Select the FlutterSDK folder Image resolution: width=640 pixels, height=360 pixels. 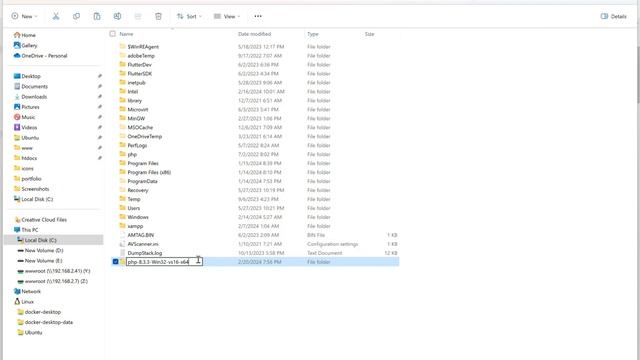pos(140,73)
